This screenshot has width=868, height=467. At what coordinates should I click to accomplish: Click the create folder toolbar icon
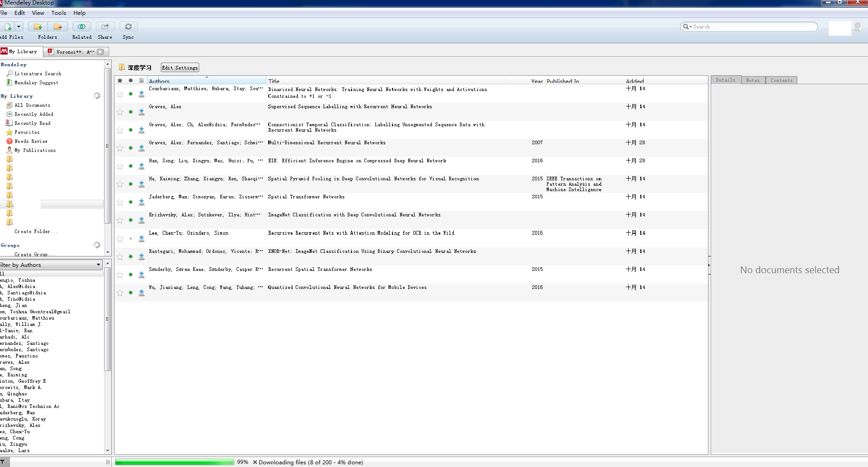pyautogui.click(x=38, y=27)
